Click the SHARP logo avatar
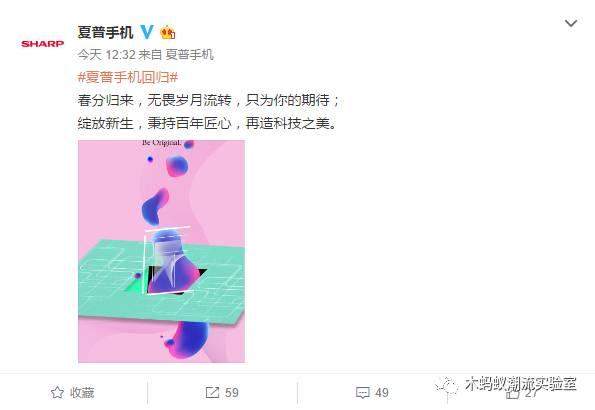 pyautogui.click(x=42, y=44)
